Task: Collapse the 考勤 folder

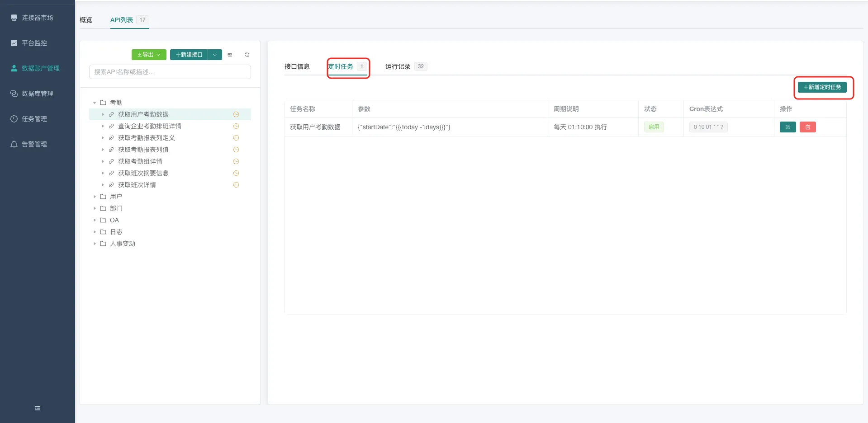Action: tap(95, 103)
